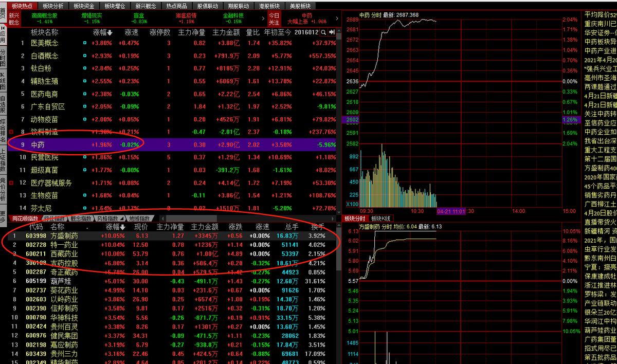This screenshot has width=617, height=364.
Task: Sort stocks by 主力净量 column header
Action: tap(170, 227)
